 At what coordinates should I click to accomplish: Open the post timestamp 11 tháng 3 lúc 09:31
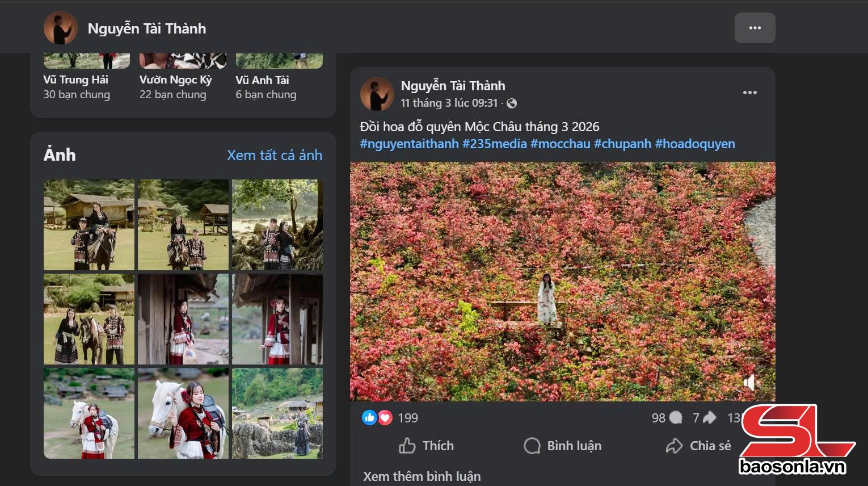coord(449,103)
